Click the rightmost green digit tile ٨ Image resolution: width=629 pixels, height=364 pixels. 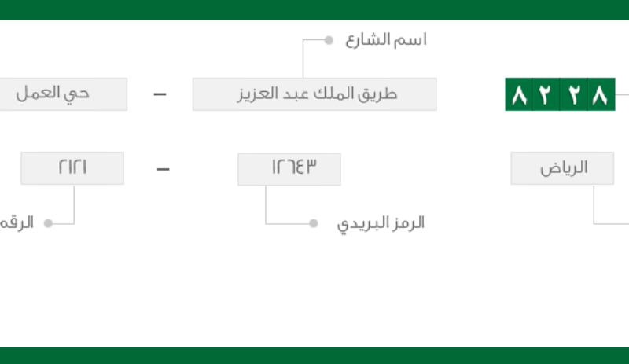(x=601, y=94)
